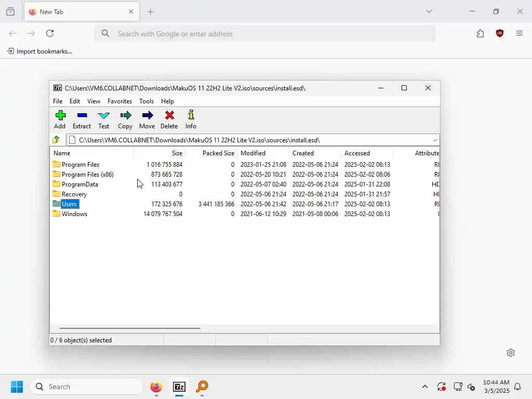Screen dimensions: 532x399
Task: Select the Users folder row
Action: 244,204
